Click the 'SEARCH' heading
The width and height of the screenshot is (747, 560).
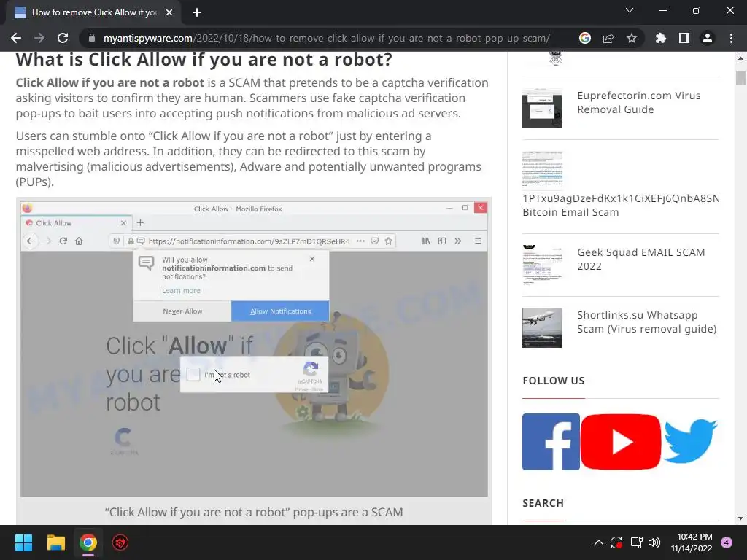click(543, 503)
